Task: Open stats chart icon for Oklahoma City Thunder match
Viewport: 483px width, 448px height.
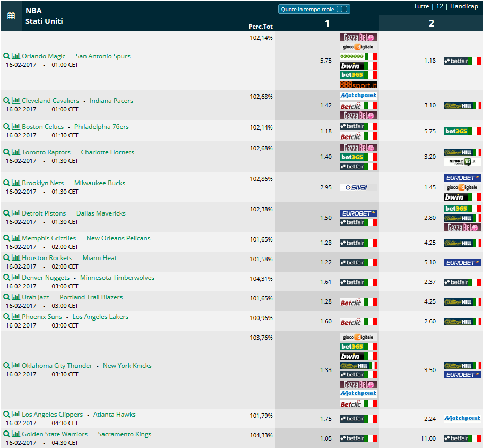Action: 16,365
